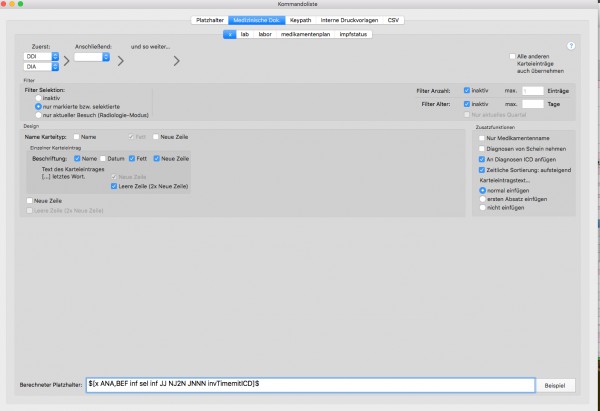Click the chevron arrow after Anschließend dropdown
The height and width of the screenshot is (411, 600).
(x=121, y=61)
